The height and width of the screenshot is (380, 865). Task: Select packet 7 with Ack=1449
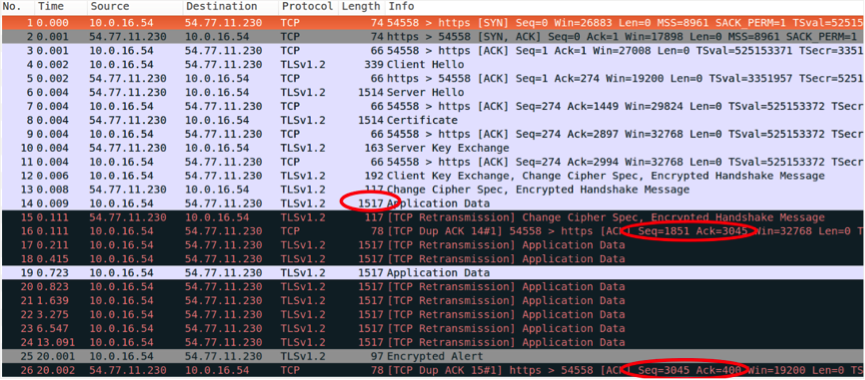[432, 106]
